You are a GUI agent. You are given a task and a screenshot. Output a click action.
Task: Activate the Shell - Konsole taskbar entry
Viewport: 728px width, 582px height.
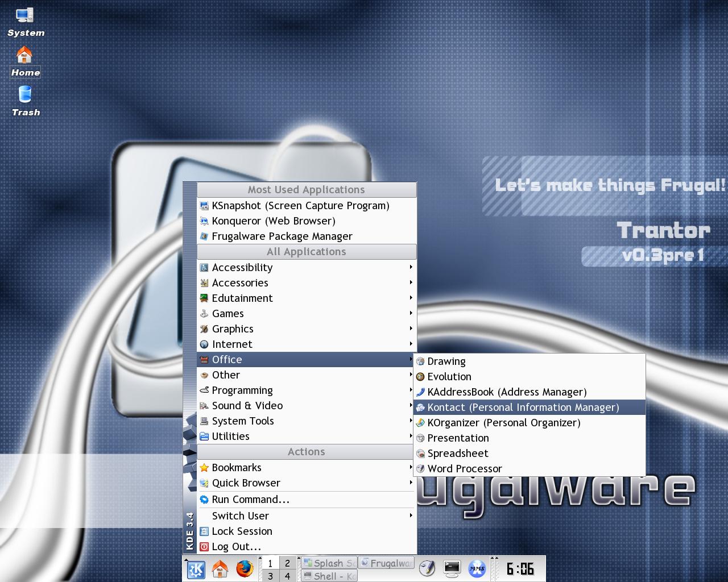329,576
